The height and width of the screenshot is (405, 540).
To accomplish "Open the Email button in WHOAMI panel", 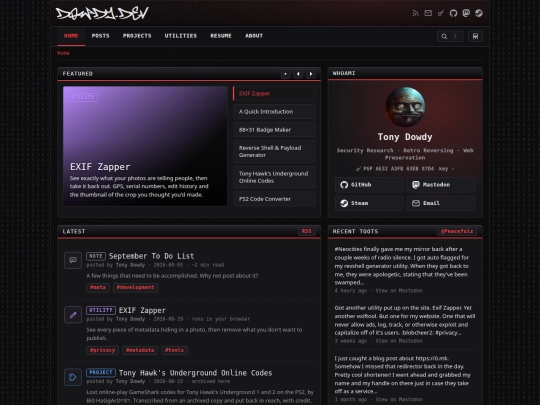I will [441, 203].
